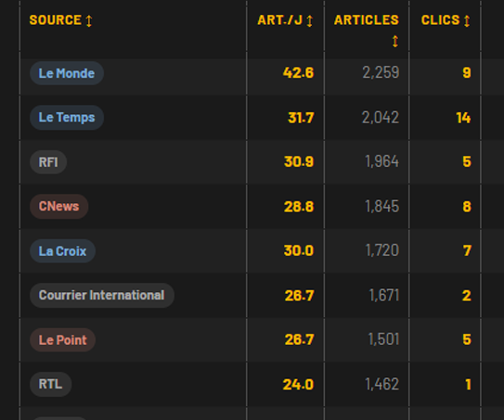504x420 pixels.
Task: Click the SOURCE column header text
Action: pyautogui.click(x=56, y=20)
